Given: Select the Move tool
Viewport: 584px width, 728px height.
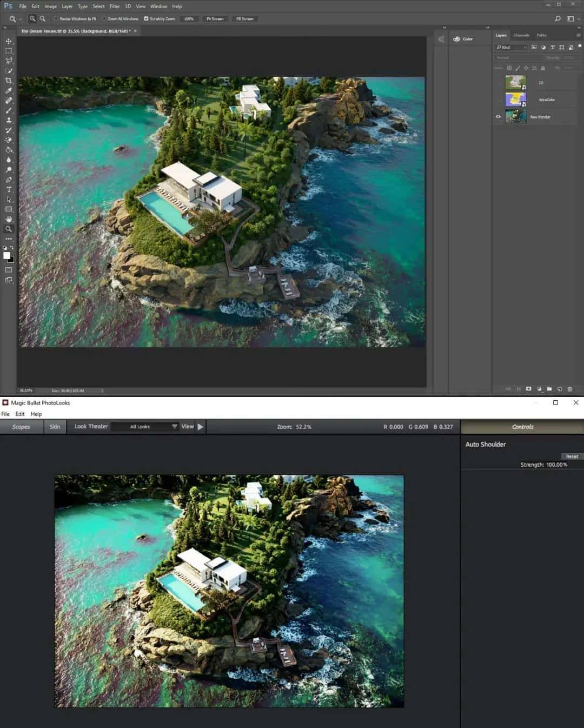Looking at the screenshot, I should pos(8,41).
